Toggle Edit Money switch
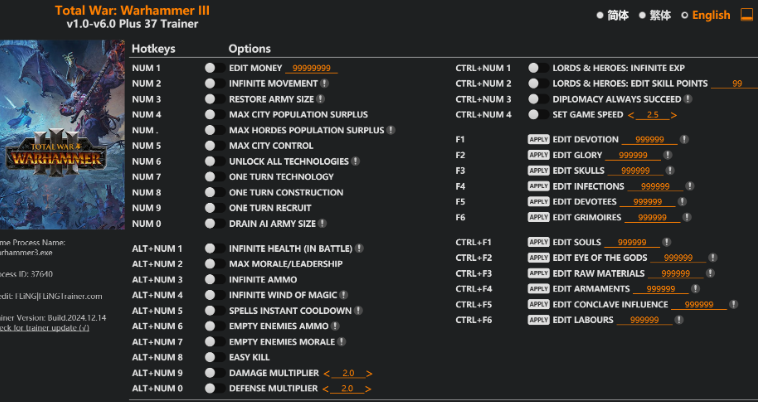 coord(215,68)
